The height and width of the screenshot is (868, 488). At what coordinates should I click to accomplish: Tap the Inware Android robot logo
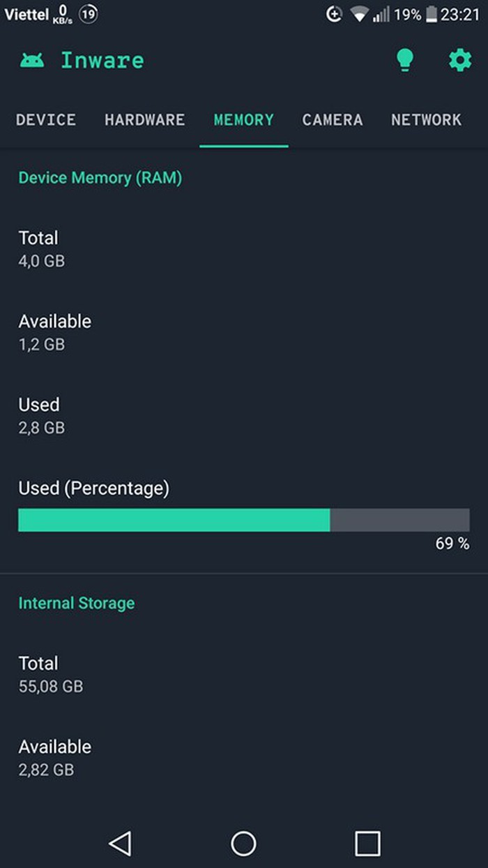click(x=31, y=61)
